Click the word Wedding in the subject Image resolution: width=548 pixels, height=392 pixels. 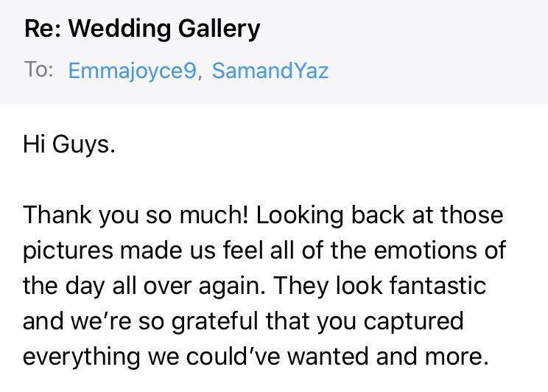120,28
